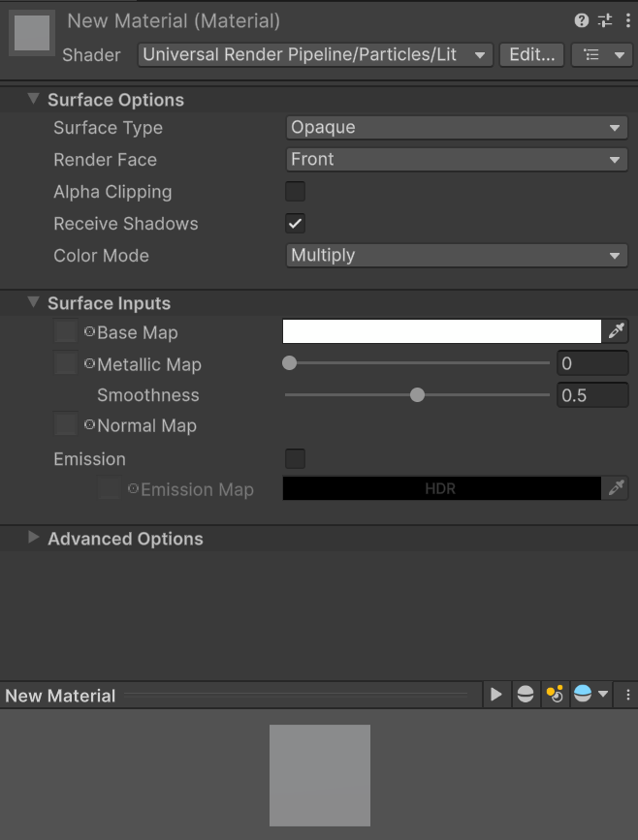Play the material preview animation
The height and width of the screenshot is (840, 638).
495,695
